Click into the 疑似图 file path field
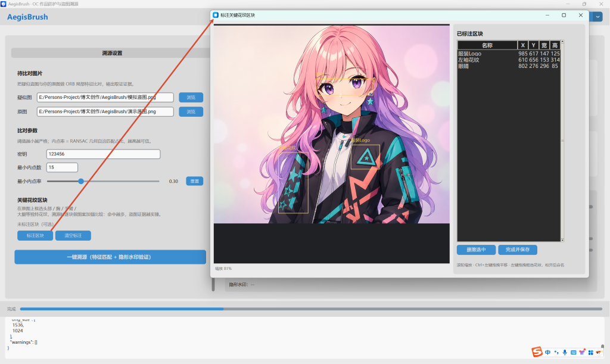The height and width of the screenshot is (364, 610). click(x=105, y=97)
